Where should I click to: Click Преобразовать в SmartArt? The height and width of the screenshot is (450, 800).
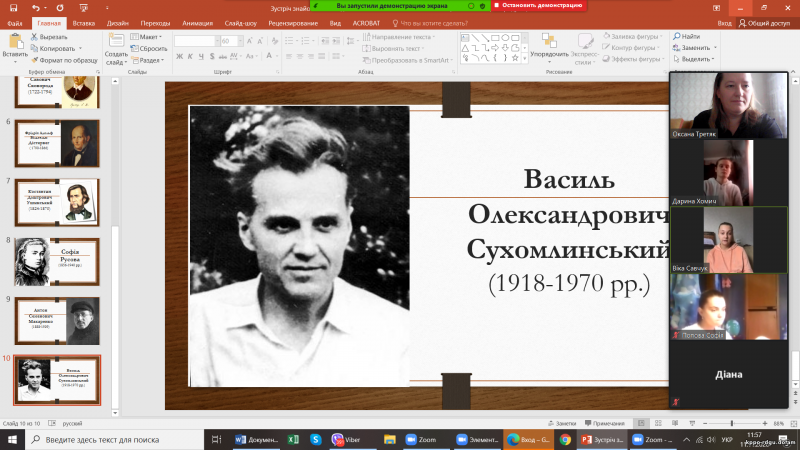point(408,60)
